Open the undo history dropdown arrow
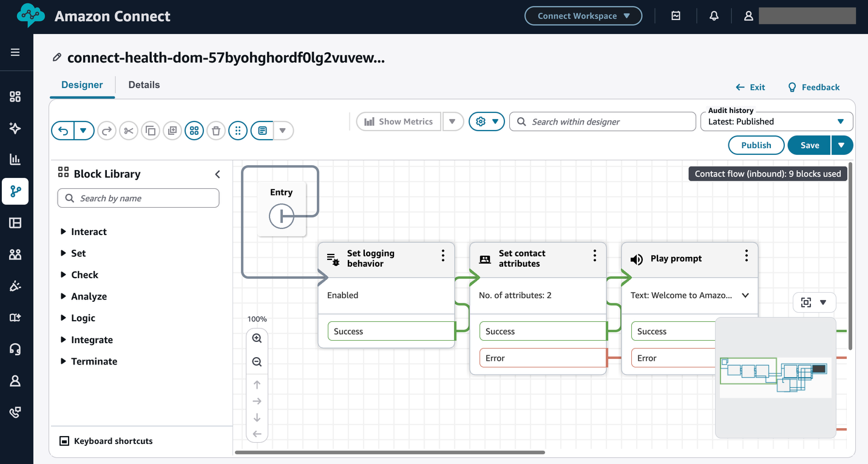Image resolution: width=868 pixels, height=464 pixels. 84,131
